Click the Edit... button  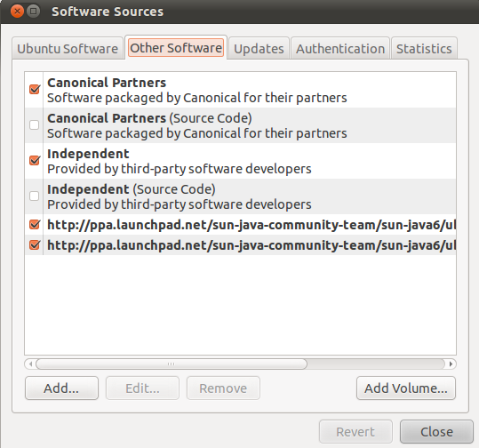[x=142, y=388]
